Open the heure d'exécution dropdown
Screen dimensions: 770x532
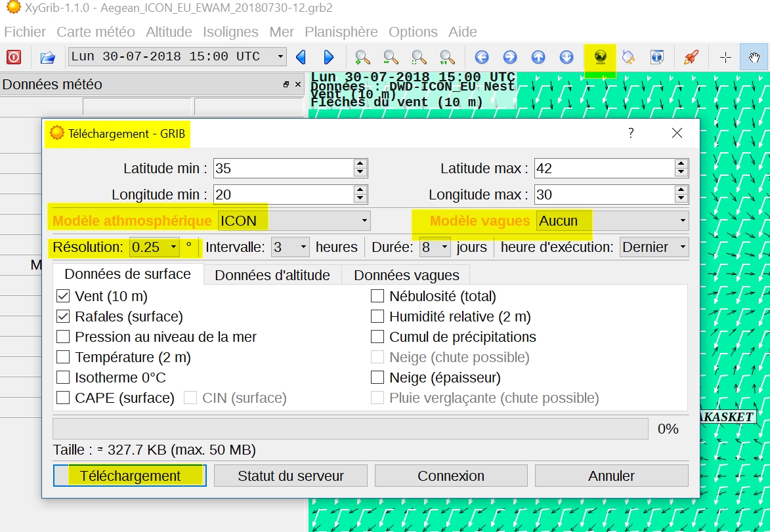654,247
